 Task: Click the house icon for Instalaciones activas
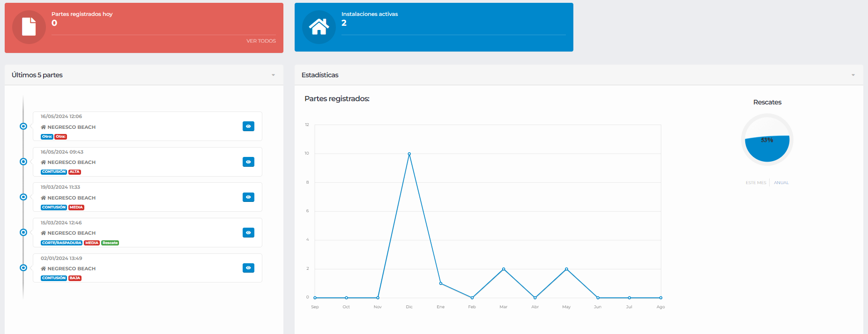click(319, 27)
